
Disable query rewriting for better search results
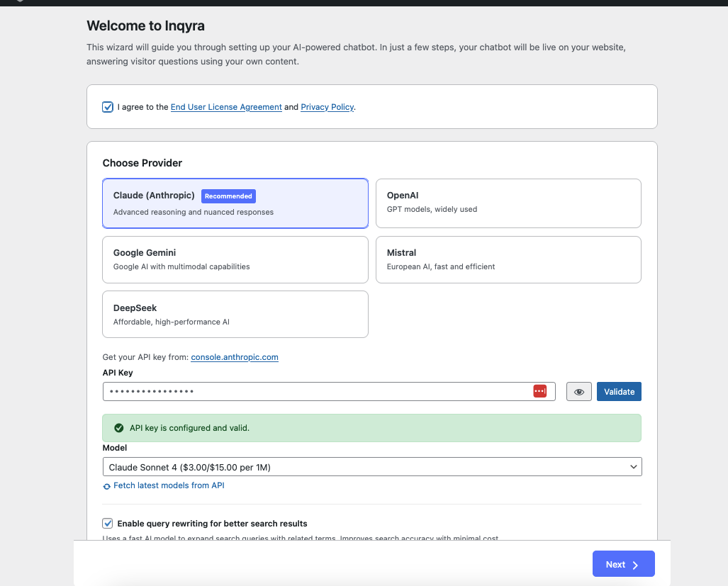pyautogui.click(x=107, y=523)
